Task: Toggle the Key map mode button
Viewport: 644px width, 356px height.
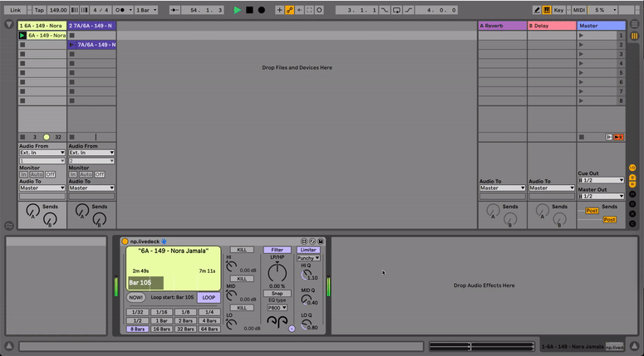Action: [x=558, y=10]
